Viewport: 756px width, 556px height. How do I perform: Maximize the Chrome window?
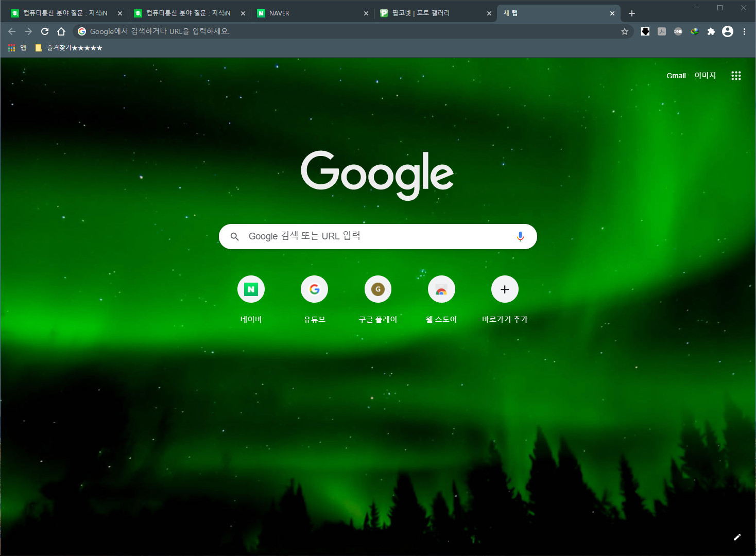[x=720, y=8]
